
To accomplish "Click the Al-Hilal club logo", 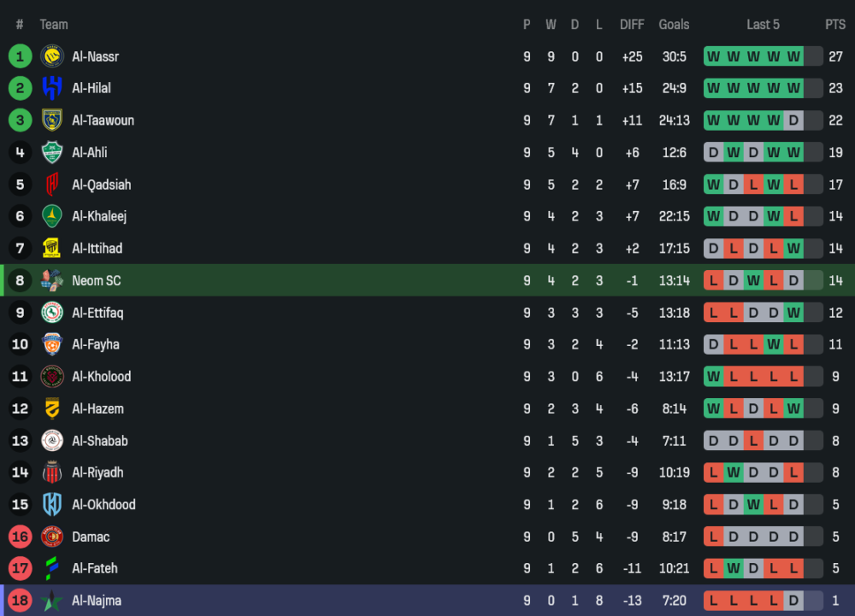I will (52, 88).
